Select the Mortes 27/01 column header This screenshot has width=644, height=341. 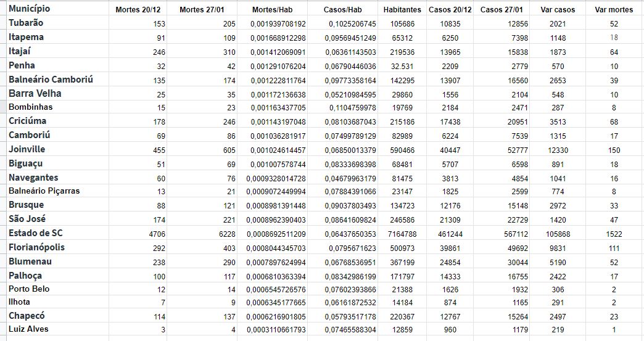click(202, 9)
